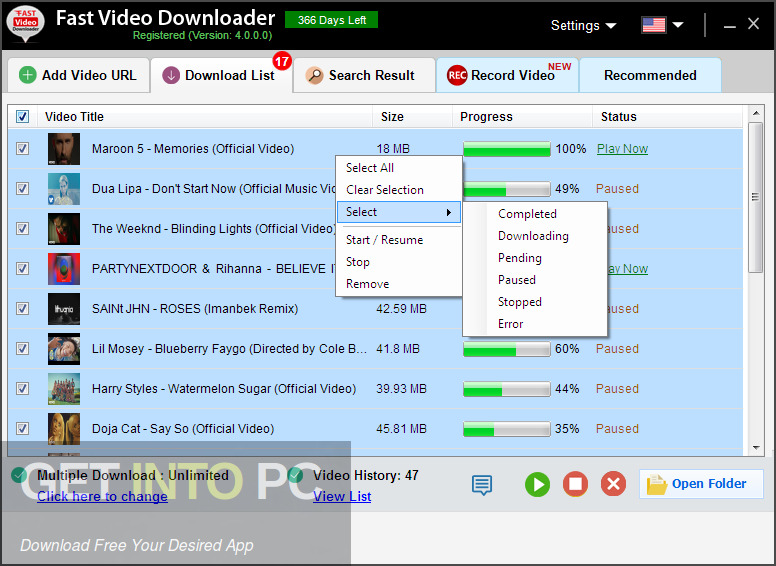The height and width of the screenshot is (566, 776).
Task: Click the scrollbar down arrow
Action: click(756, 448)
